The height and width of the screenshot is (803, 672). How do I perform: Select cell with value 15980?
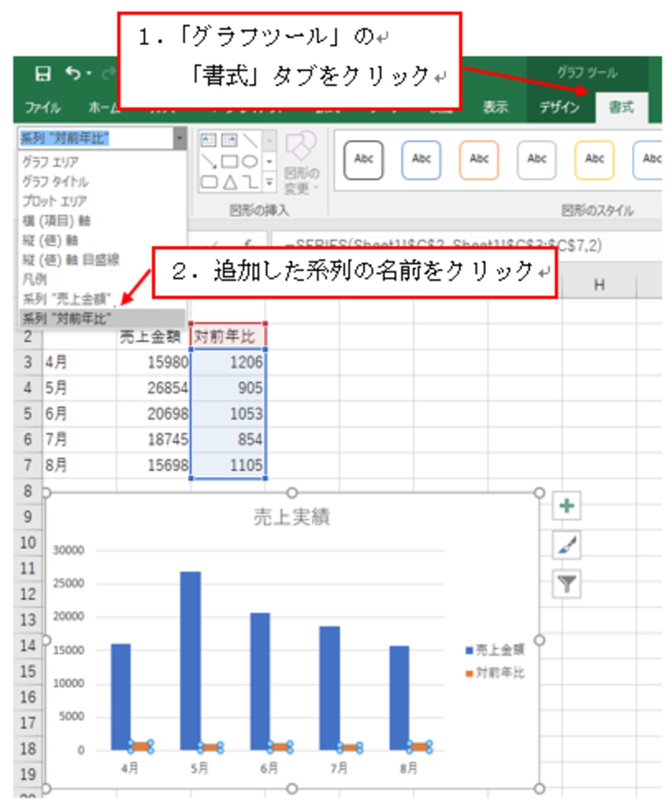click(153, 362)
